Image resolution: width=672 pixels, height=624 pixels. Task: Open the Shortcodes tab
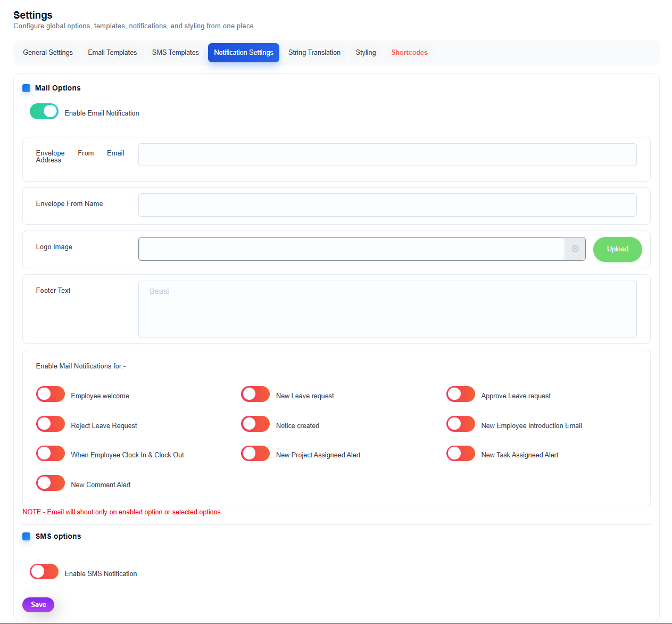(x=410, y=53)
